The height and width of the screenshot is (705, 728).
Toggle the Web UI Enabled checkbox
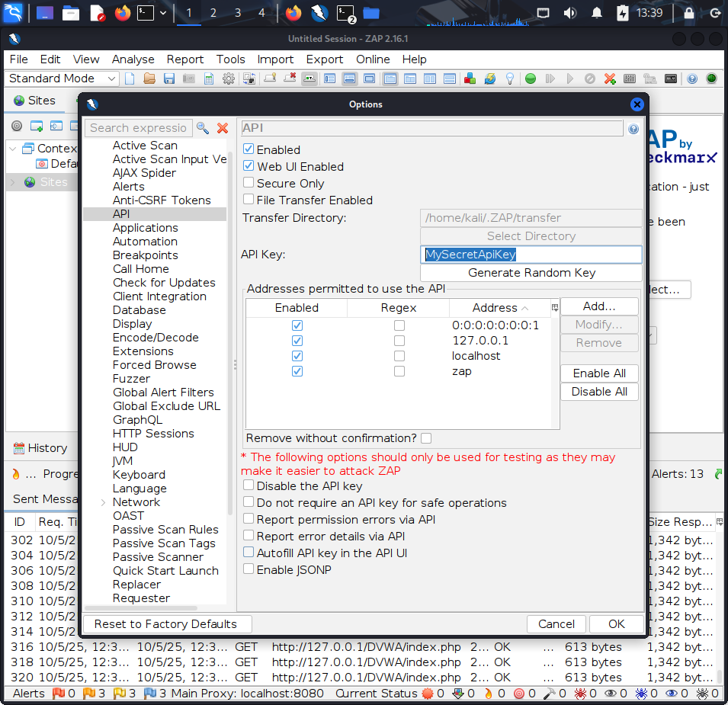[249, 165]
